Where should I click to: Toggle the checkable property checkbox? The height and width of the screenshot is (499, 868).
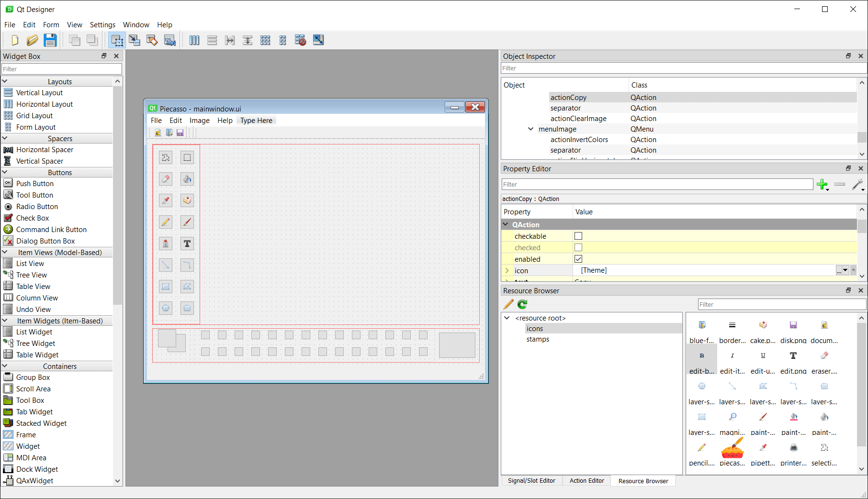click(x=578, y=236)
